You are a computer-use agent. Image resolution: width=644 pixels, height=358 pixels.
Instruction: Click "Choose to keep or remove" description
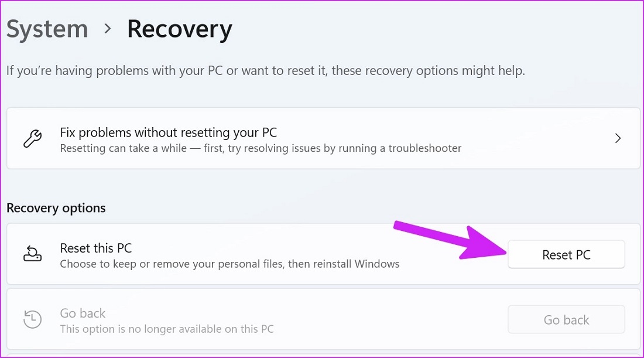click(x=229, y=264)
